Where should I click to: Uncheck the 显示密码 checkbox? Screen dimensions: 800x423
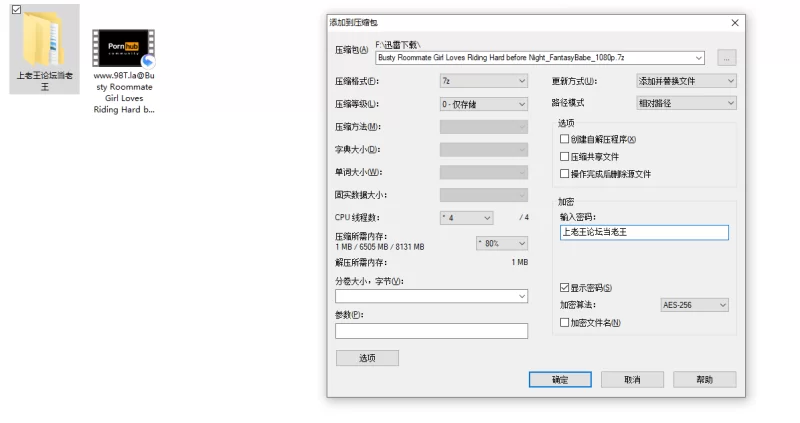(x=565, y=288)
